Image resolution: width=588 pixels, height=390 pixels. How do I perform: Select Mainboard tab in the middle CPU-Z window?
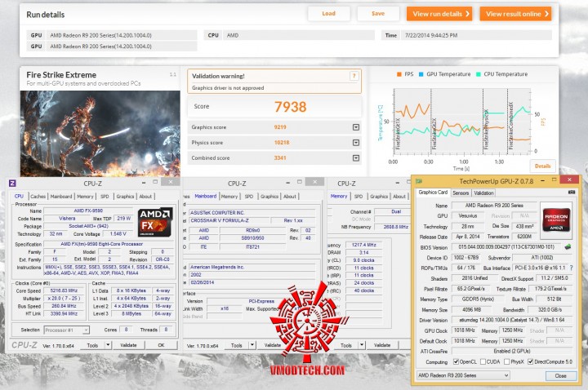click(x=205, y=196)
